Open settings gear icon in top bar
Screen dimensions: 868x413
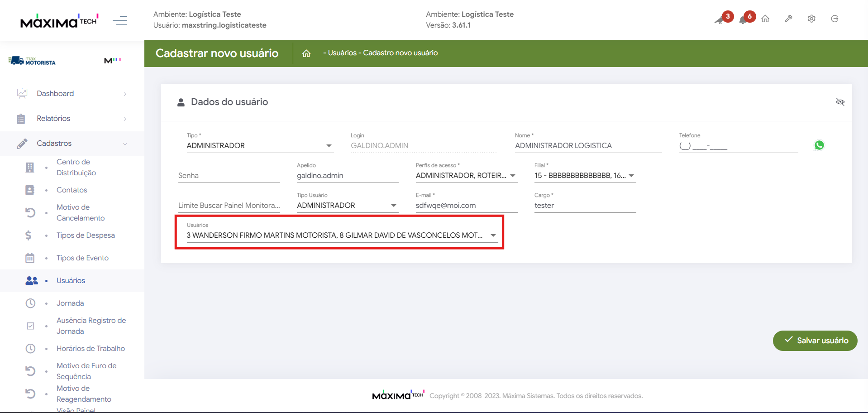(811, 19)
